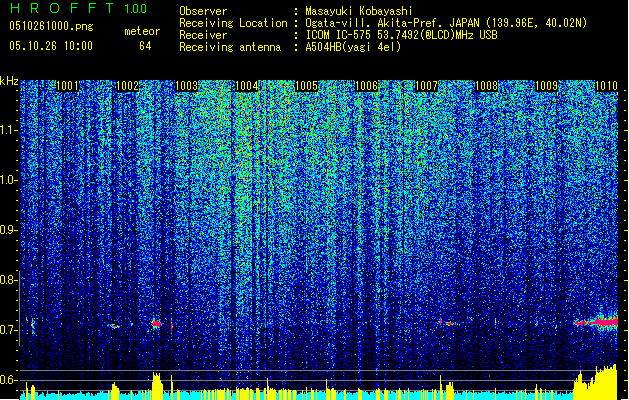Screen dimensions: 629x400
Task: Click the 1003 time marker
Action: point(187,85)
